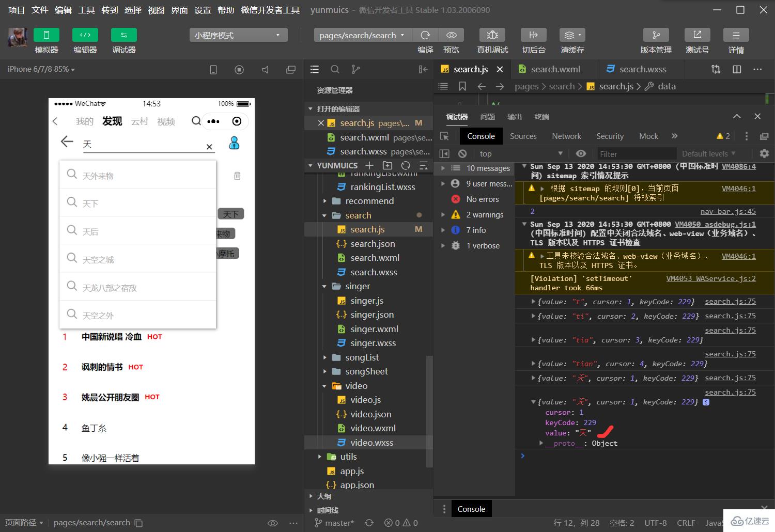Open the 设置 (Settings) menu
This screenshot has height=532, width=775.
203,10
